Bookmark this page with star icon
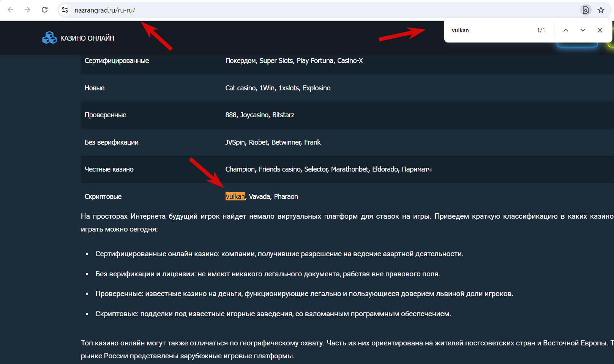 pyautogui.click(x=601, y=10)
